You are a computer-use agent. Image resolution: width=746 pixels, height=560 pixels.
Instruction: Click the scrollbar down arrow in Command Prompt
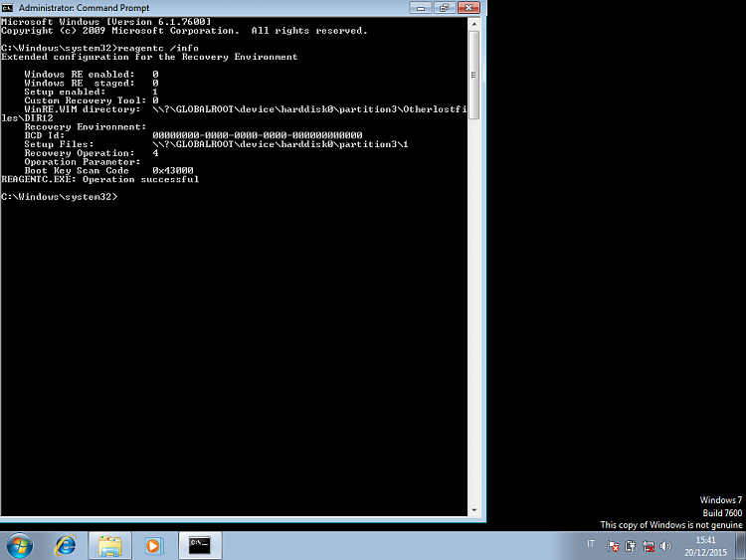click(x=473, y=510)
